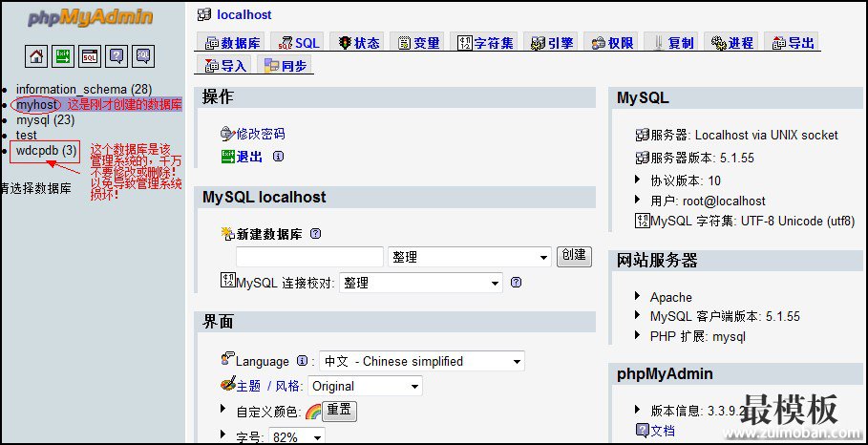868x445 pixels.
Task: Click the localhost breadcrumb link
Action: (x=244, y=15)
